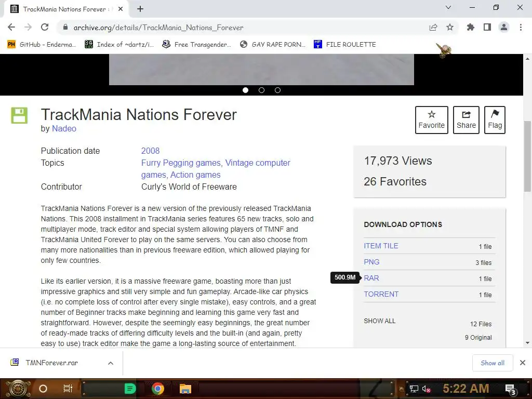Viewport: 532px width, 399px height.
Task: Click Chrome icon in taskbar
Action: tap(158, 389)
